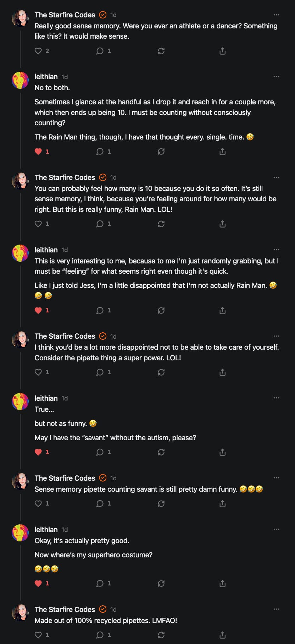Reply to the 'Really good sense memory' comment
This screenshot has width=295, height=644.
click(x=100, y=51)
